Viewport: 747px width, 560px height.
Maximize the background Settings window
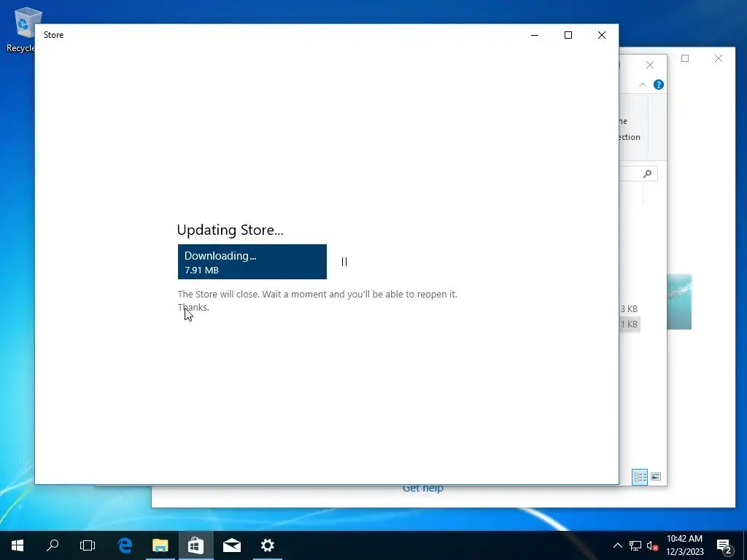(x=684, y=58)
